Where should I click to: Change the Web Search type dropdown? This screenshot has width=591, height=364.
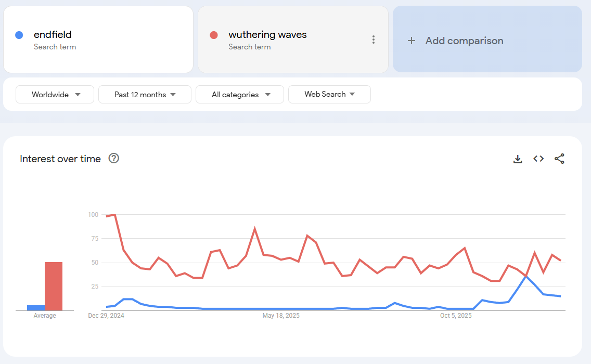(x=329, y=94)
